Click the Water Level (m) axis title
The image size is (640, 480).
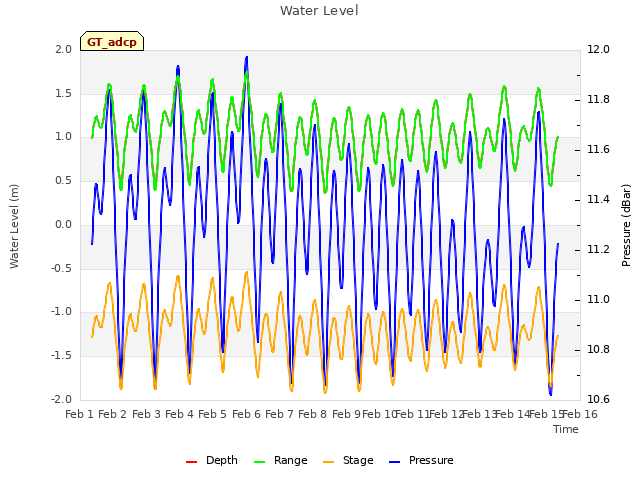point(14,226)
